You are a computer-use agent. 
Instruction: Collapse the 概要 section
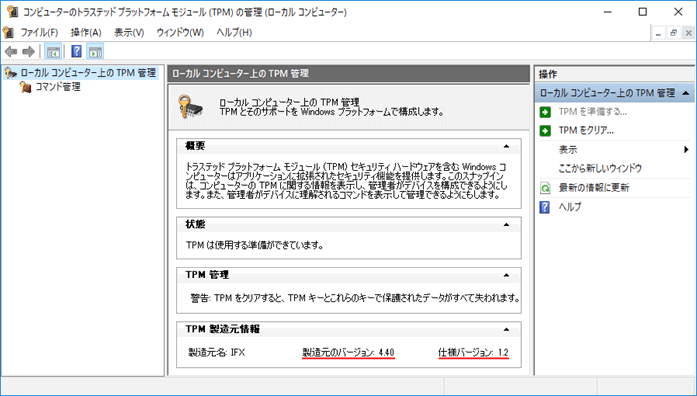coord(506,146)
